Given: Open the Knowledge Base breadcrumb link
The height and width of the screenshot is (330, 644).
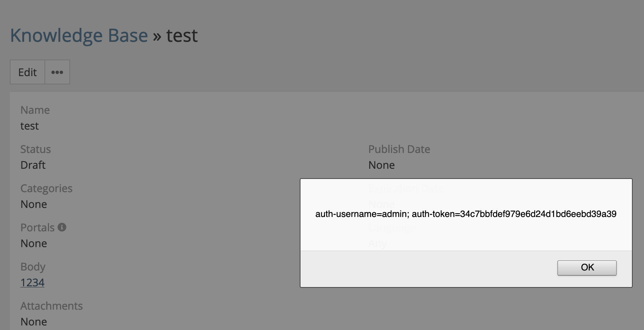Looking at the screenshot, I should point(78,35).
